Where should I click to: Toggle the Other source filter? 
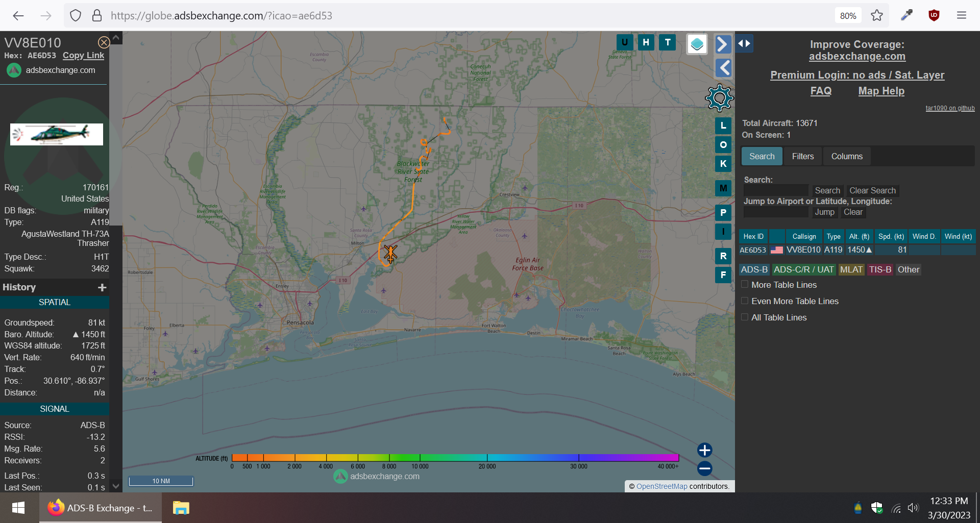coord(909,270)
